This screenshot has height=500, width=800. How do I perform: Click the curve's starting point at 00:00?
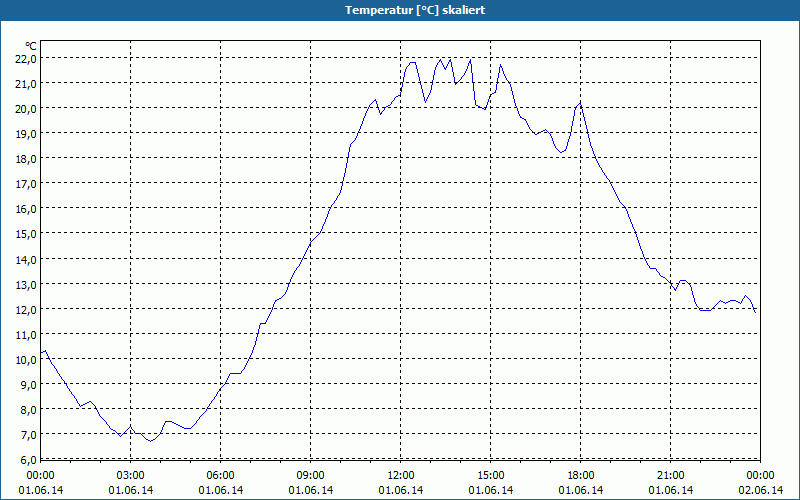tap(41, 353)
